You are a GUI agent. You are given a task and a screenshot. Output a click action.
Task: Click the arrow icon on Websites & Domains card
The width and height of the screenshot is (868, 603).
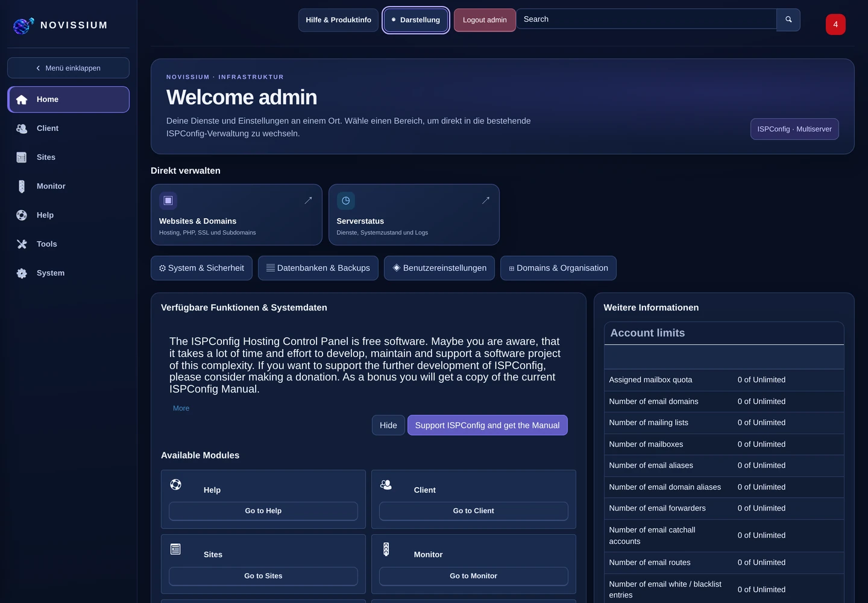(309, 200)
